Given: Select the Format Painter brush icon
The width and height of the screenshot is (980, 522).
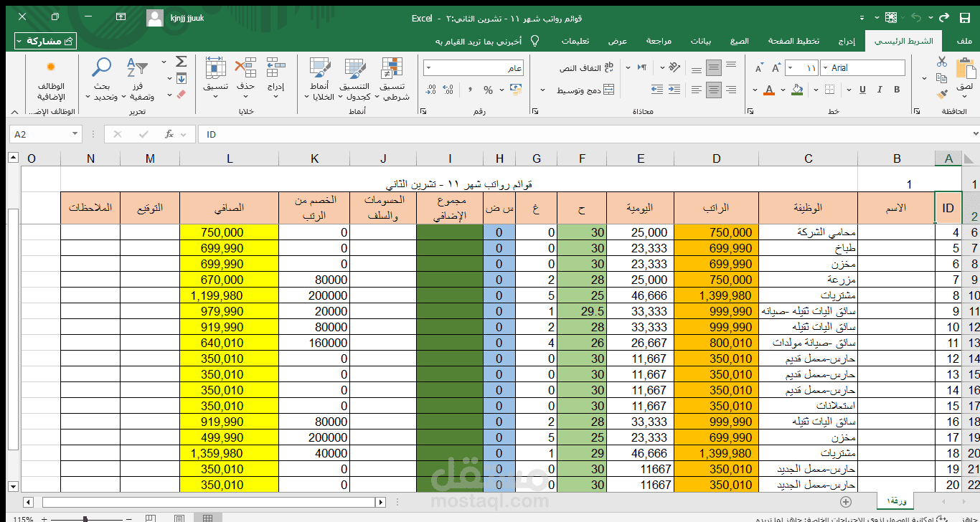Looking at the screenshot, I should (942, 94).
